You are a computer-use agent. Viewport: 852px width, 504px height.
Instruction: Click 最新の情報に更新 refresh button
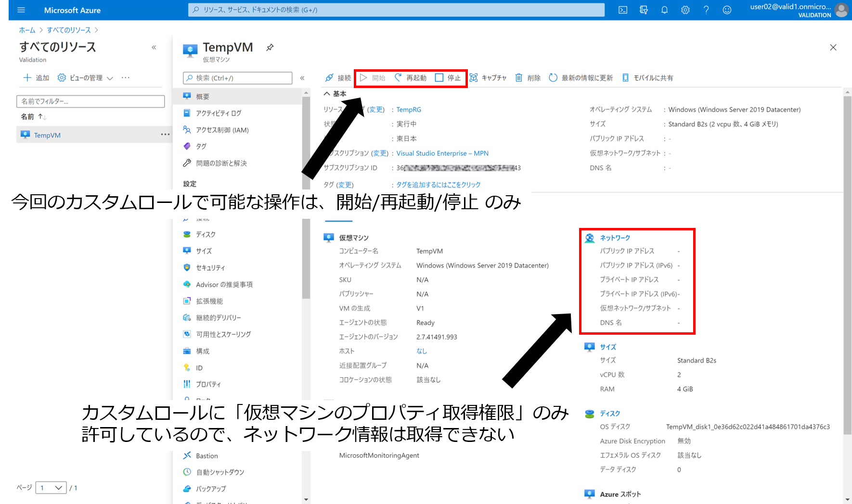[581, 78]
